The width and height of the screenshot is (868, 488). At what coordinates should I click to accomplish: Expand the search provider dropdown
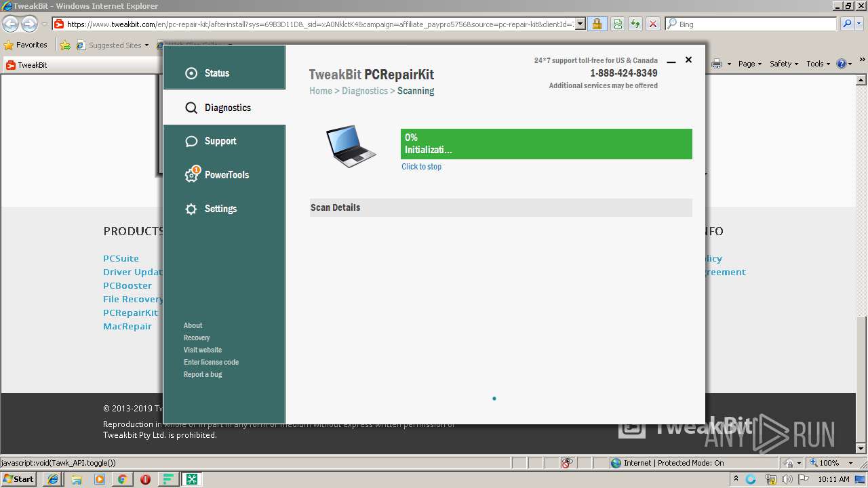click(859, 24)
